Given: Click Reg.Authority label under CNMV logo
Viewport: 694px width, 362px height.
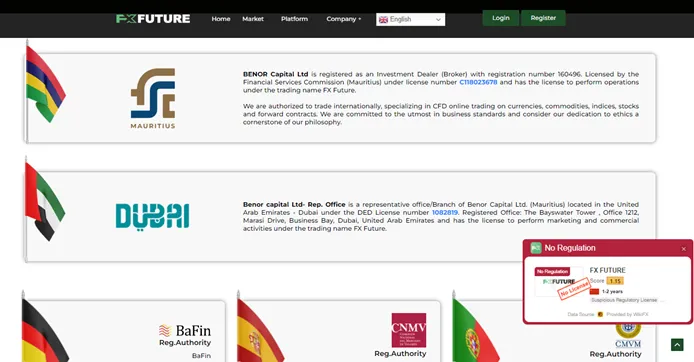Looking at the screenshot, I should point(400,354).
